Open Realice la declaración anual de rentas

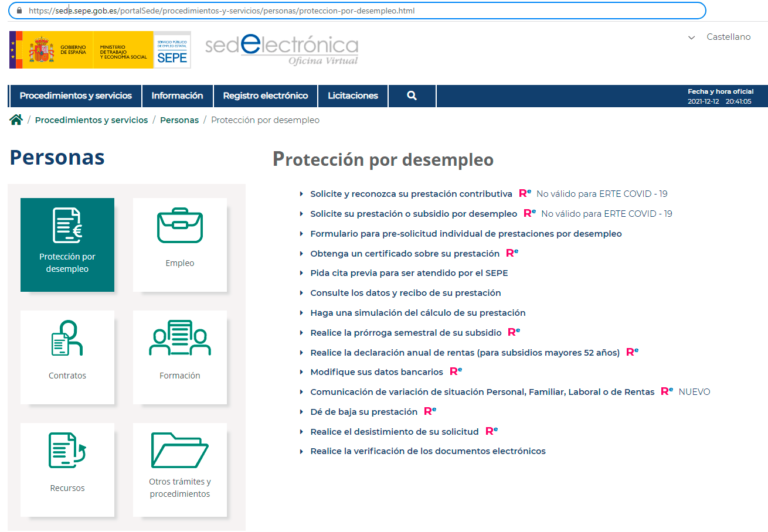pyautogui.click(x=465, y=353)
